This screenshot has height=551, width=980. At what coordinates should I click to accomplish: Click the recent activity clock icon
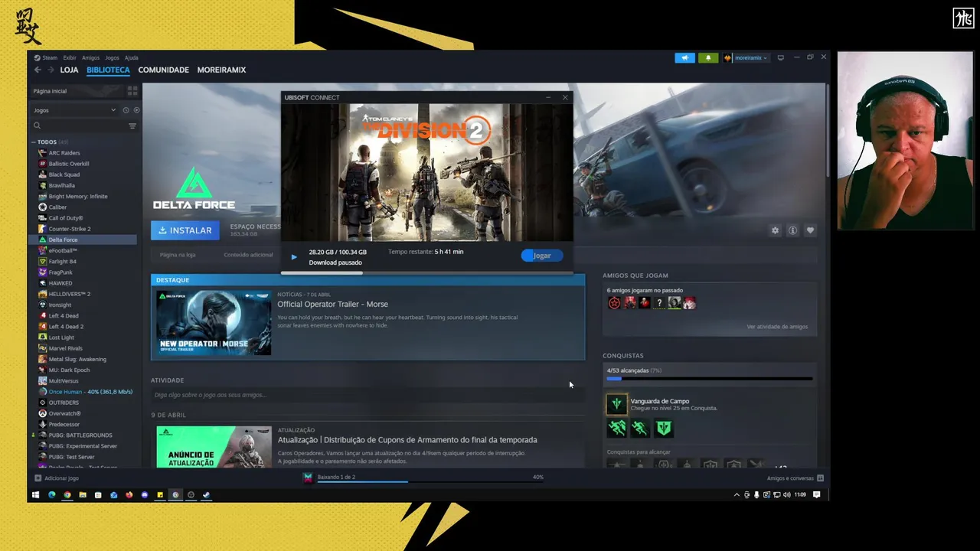(126, 110)
